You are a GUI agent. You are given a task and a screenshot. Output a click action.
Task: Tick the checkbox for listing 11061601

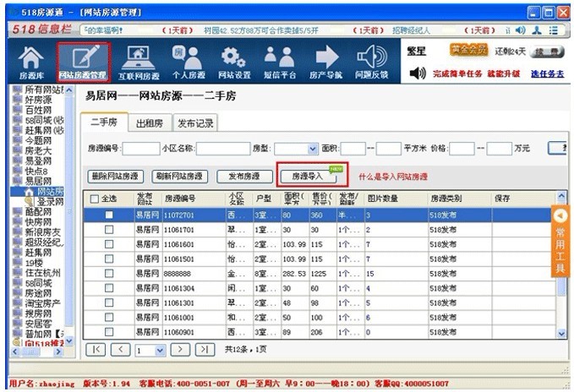pyautogui.click(x=109, y=244)
